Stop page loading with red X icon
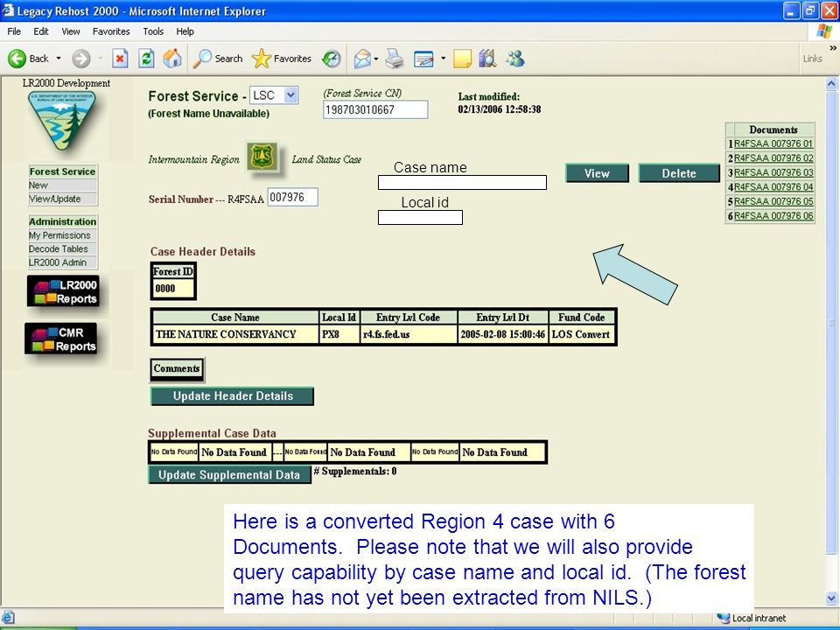Screen dimensions: 840x630 click(120, 59)
